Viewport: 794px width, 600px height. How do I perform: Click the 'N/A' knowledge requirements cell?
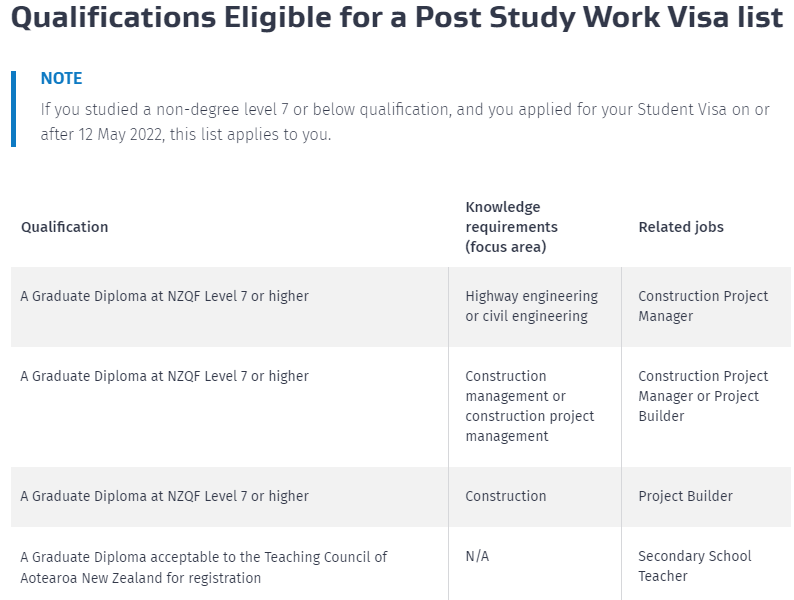click(477, 556)
